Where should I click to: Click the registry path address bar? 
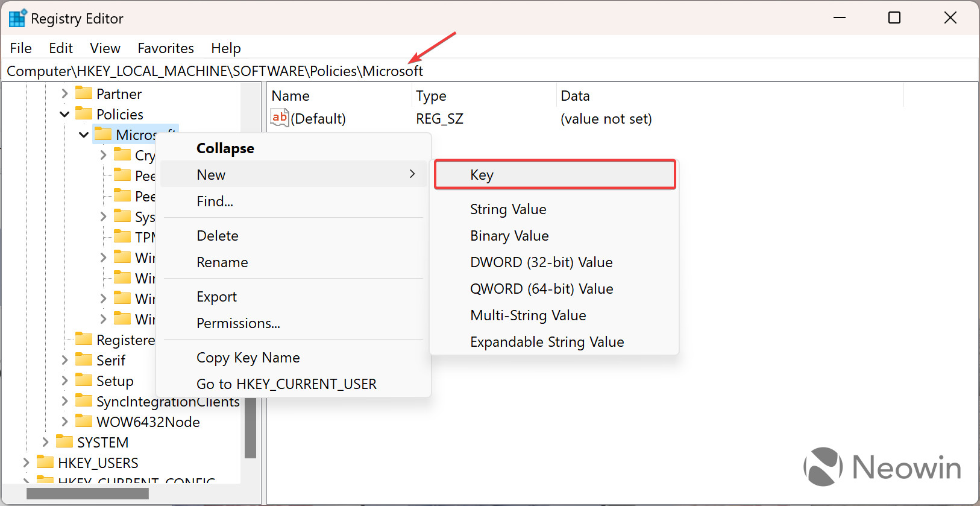click(489, 71)
